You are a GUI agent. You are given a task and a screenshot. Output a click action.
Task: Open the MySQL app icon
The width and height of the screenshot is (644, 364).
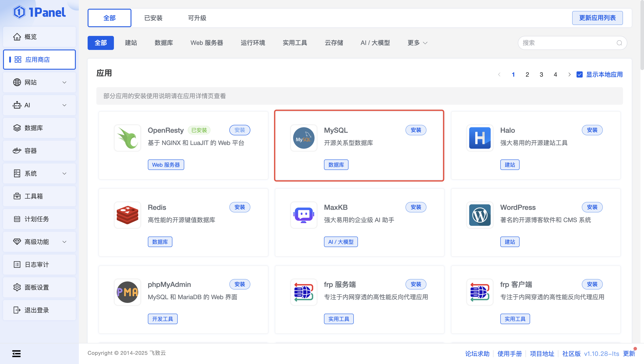pos(304,138)
